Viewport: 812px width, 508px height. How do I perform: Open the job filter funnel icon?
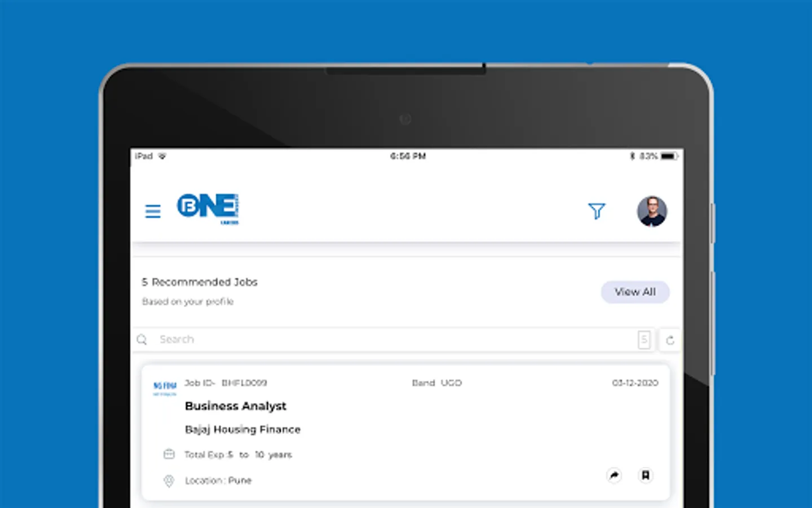[597, 211]
